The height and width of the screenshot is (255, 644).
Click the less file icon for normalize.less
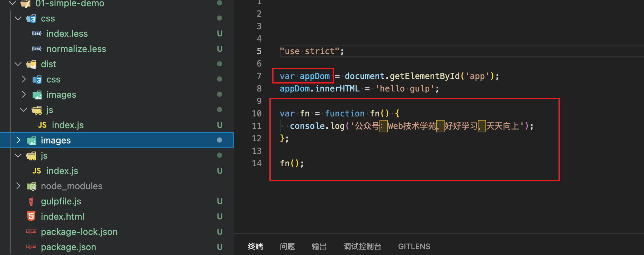click(x=37, y=49)
